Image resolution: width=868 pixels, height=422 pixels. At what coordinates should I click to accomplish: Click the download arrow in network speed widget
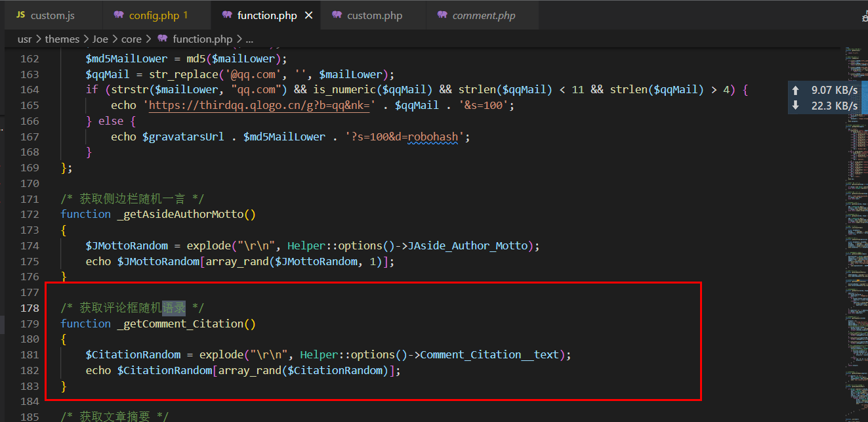[x=796, y=106]
